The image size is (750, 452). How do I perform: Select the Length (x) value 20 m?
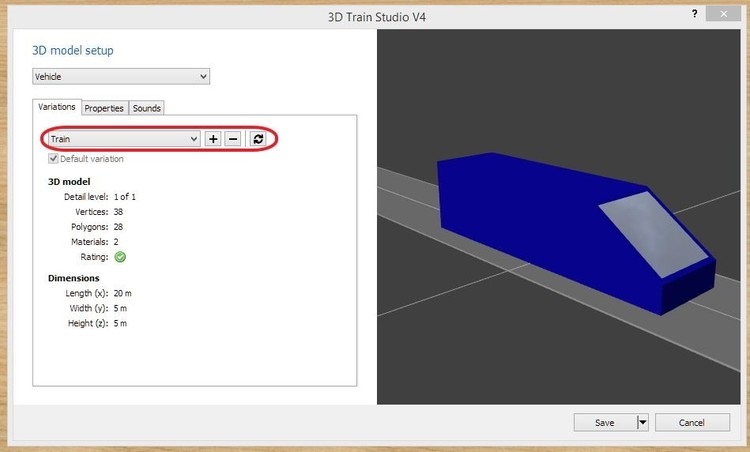coord(122,293)
